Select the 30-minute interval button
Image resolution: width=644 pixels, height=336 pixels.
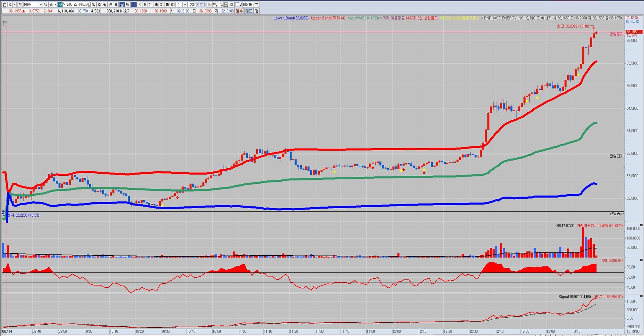click(162, 5)
